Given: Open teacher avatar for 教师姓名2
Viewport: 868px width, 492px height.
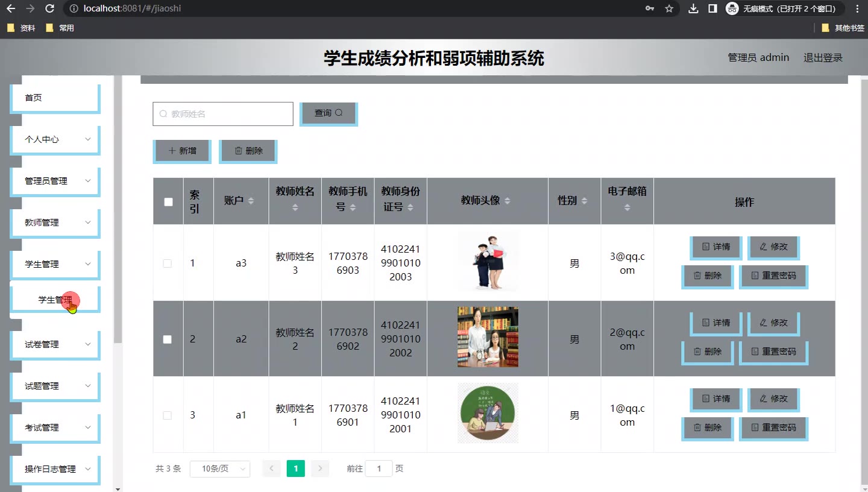Looking at the screenshot, I should point(488,337).
